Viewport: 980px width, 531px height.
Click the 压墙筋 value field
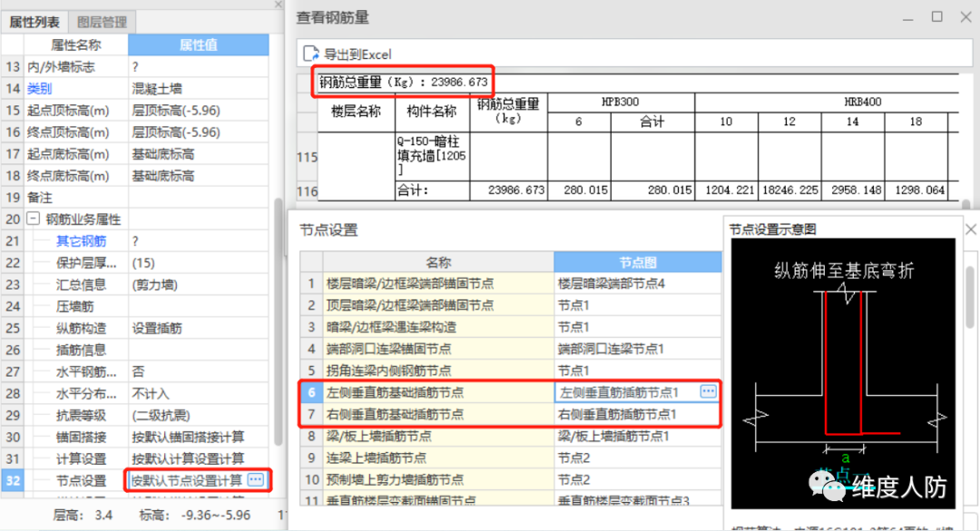199,307
